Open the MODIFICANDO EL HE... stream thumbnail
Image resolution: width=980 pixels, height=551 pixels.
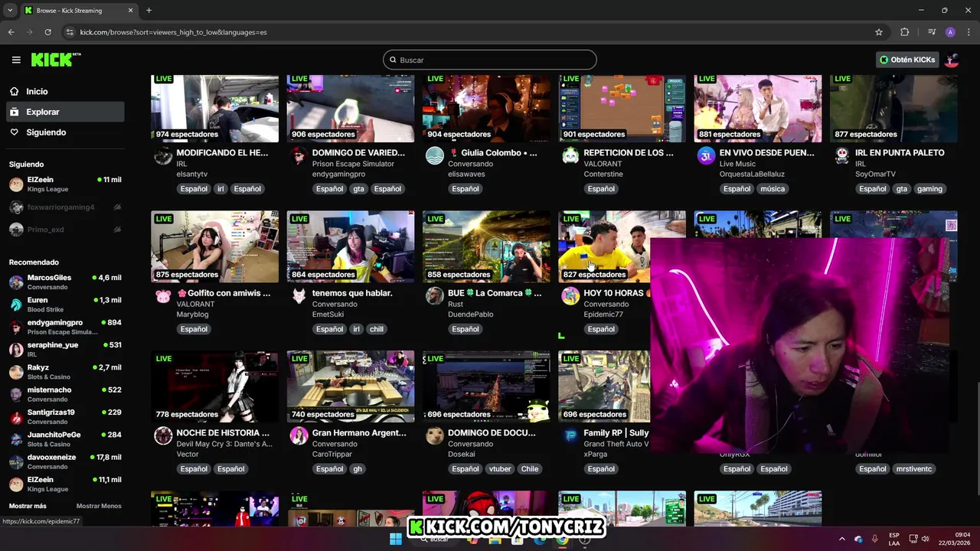coord(214,108)
